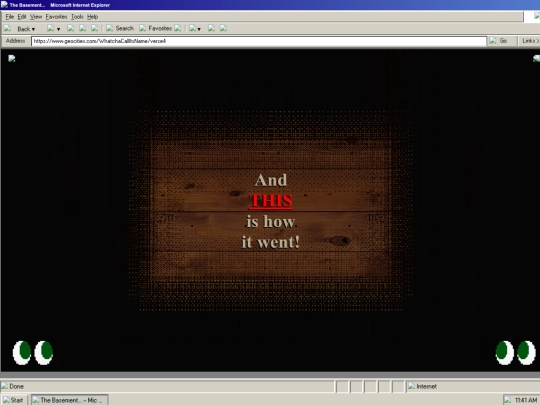540x405 pixels.
Task: Click the Home page icon
Action: 95,28
